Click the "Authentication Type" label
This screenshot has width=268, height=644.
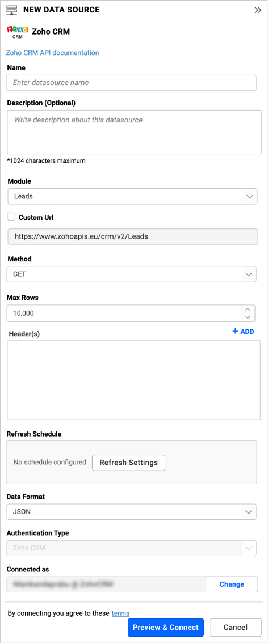point(38,533)
